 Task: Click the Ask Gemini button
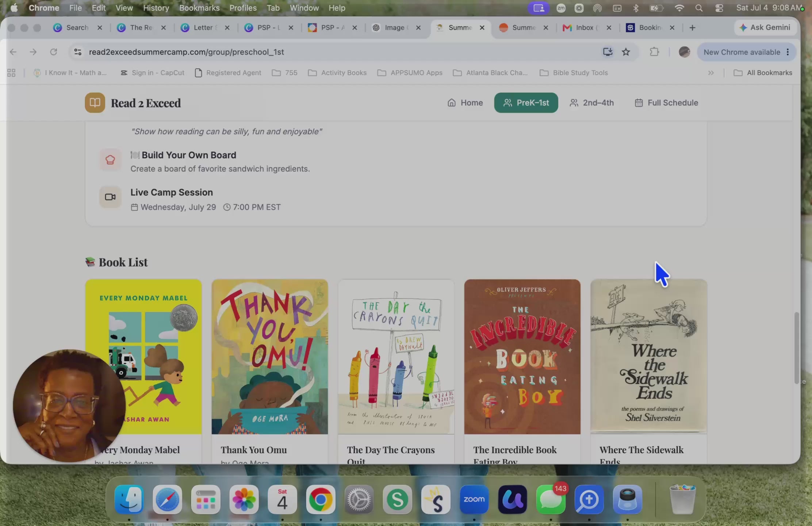click(x=765, y=27)
